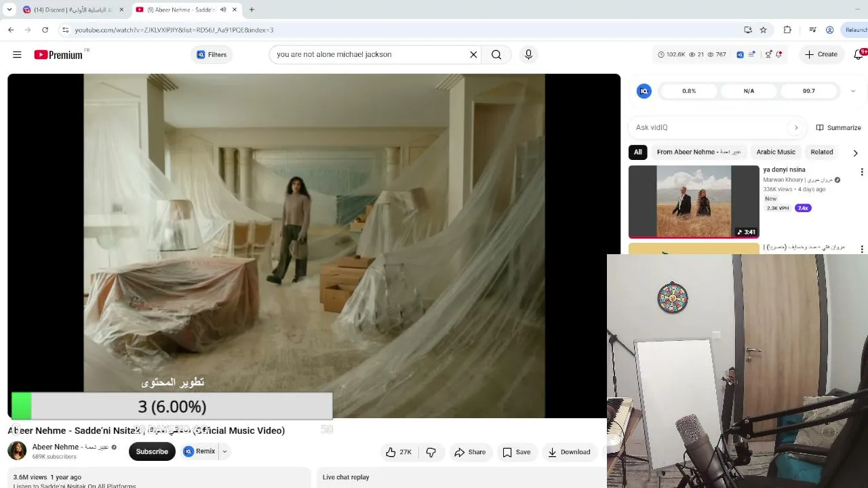Image resolution: width=868 pixels, height=488 pixels.
Task: Click the vidIQ round logo in sidebar
Action: (644, 91)
